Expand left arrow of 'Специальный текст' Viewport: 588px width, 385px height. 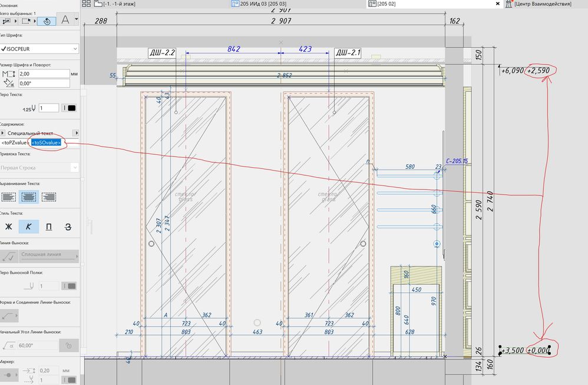2,133
